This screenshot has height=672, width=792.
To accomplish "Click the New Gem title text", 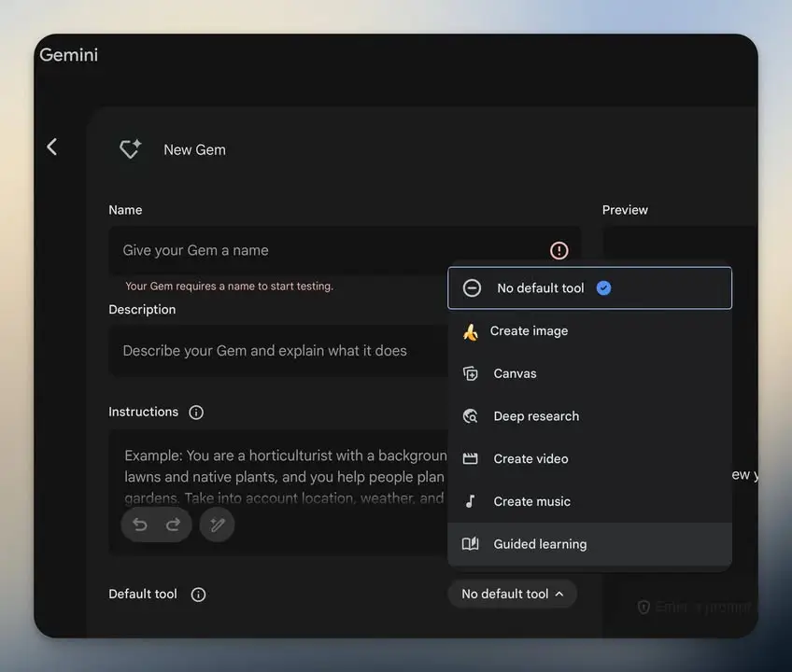I will [x=194, y=150].
